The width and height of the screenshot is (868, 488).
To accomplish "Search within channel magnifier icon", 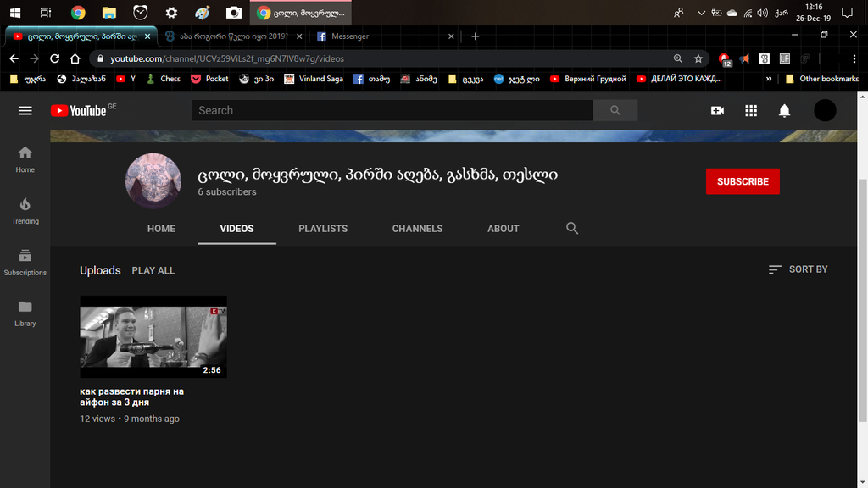I will 572,229.
